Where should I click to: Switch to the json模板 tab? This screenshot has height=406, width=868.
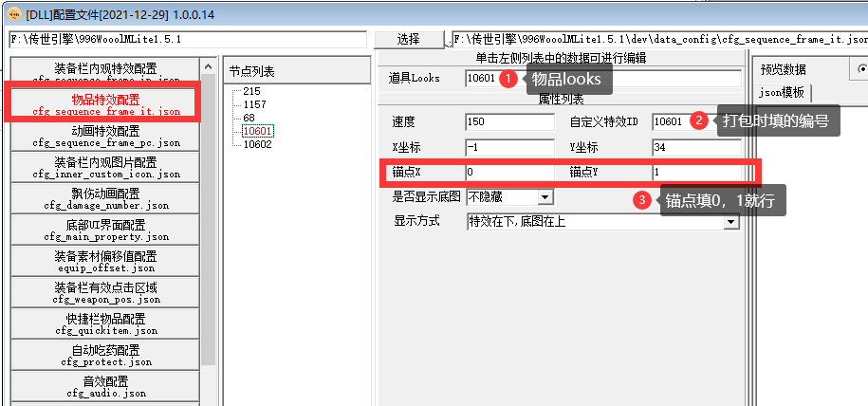(x=785, y=92)
